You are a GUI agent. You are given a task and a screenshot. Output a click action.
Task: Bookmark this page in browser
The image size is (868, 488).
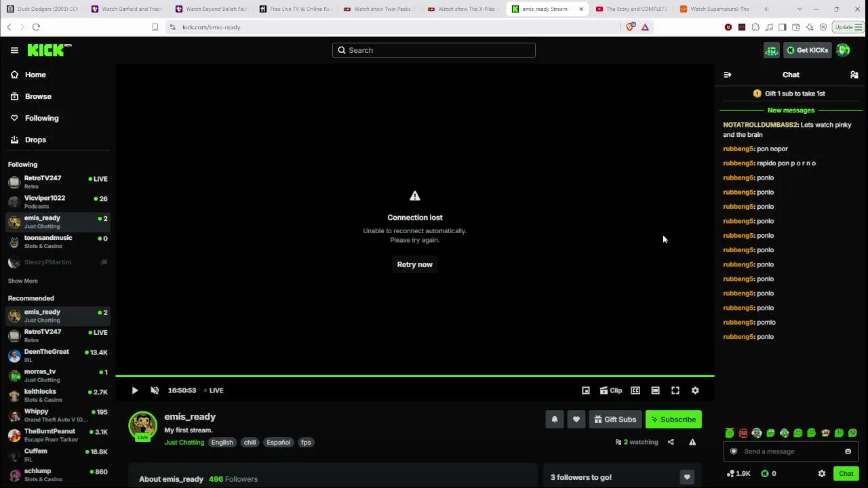(155, 27)
